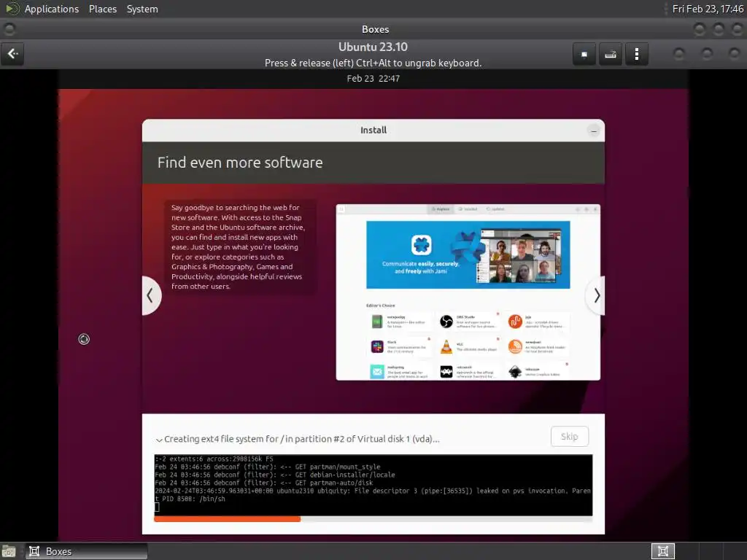Click the "Ubuntu 23.10" title text
Image resolution: width=747 pixels, height=560 pixels.
pos(373,47)
